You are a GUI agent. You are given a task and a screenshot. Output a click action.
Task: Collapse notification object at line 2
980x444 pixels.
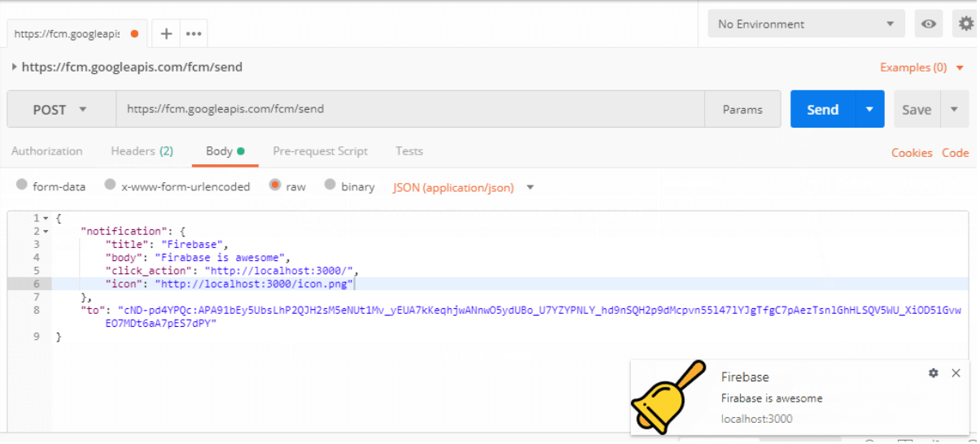[46, 232]
